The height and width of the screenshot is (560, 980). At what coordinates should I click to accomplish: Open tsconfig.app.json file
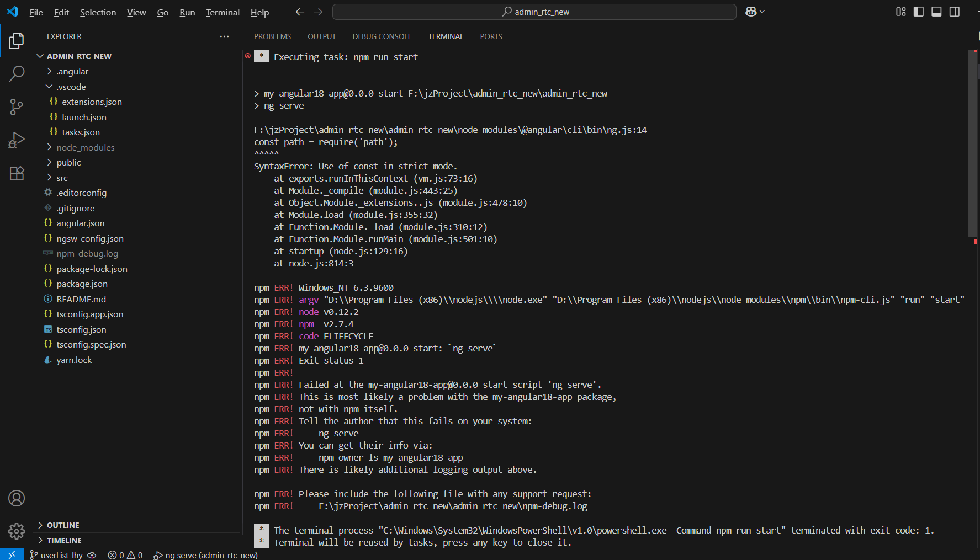(x=136, y=314)
